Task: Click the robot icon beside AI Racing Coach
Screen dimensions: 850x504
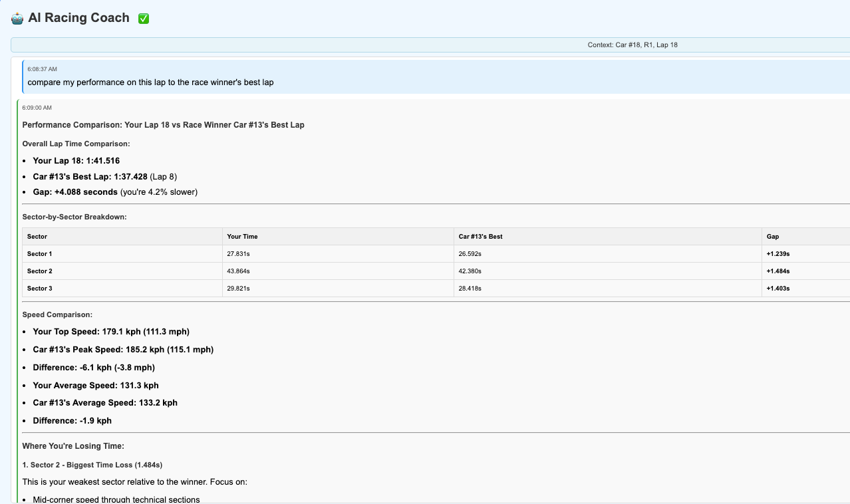Action: tap(17, 19)
